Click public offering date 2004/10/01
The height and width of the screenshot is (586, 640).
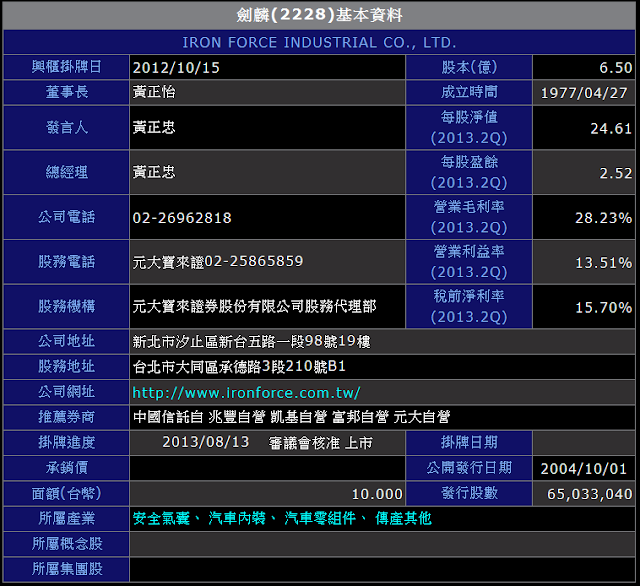coord(584,469)
